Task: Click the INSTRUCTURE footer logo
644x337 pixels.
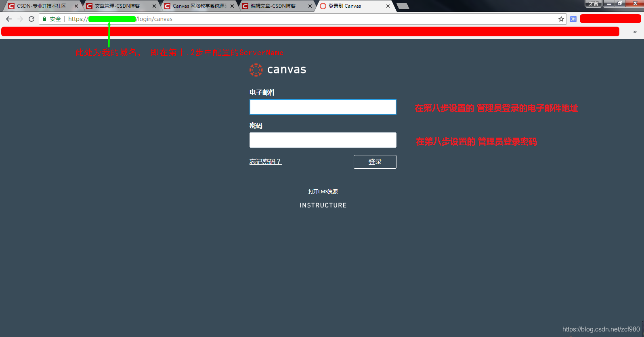Action: point(323,205)
